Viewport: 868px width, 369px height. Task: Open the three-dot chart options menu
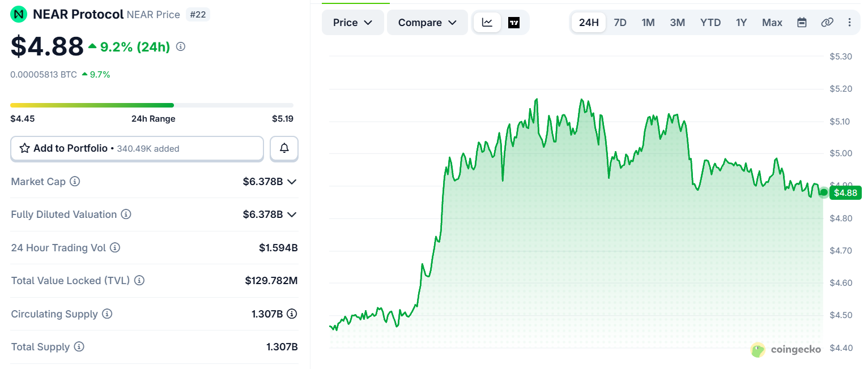point(849,23)
